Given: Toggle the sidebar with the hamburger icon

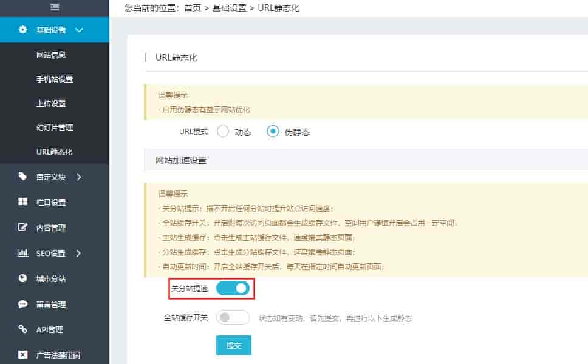Looking at the screenshot, I should [54, 8].
